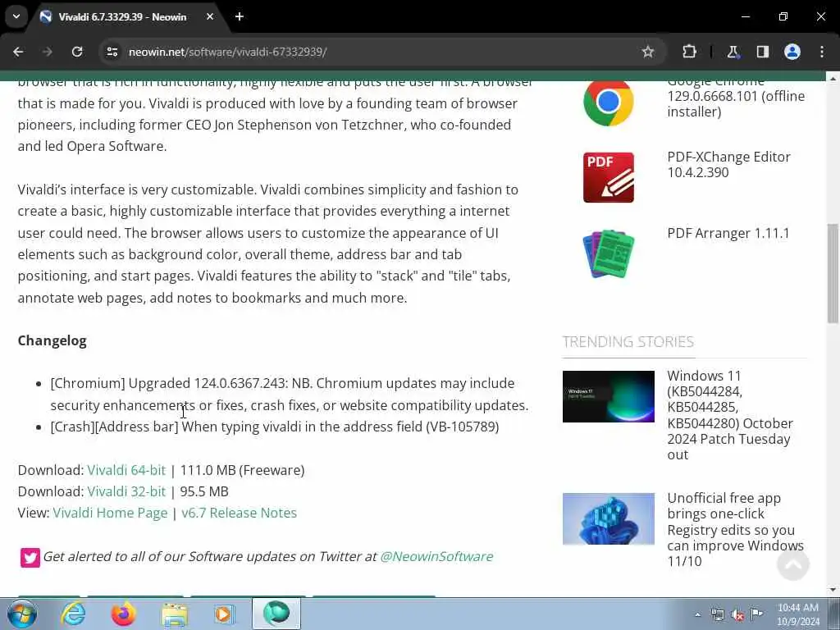Open Chrome three-dot menu
Viewport: 840px width, 630px height.
[x=822, y=52]
